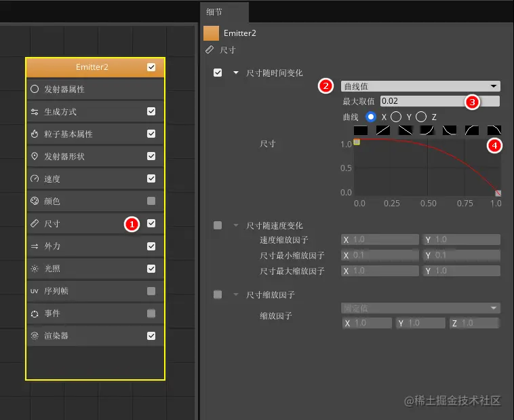Toggle the 尺寸随时间变化 checkbox
514x420 pixels.
click(218, 73)
